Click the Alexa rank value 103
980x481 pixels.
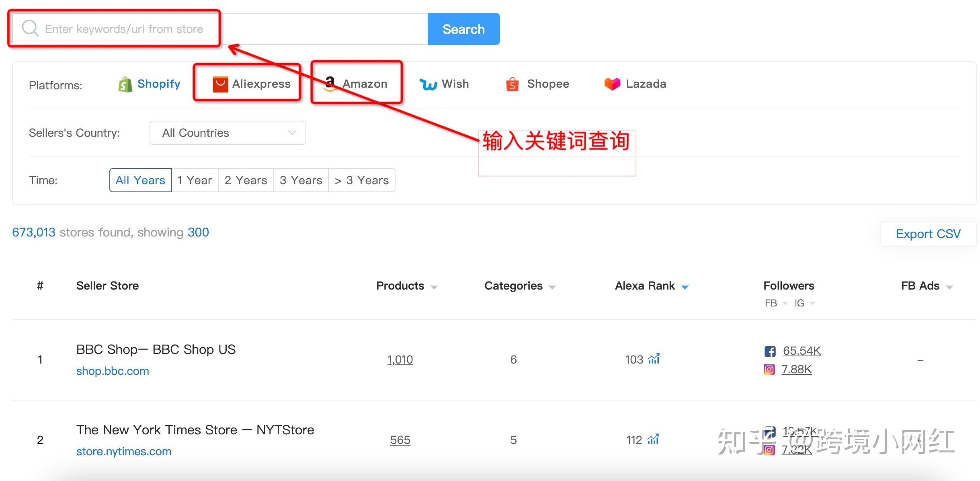(x=634, y=360)
